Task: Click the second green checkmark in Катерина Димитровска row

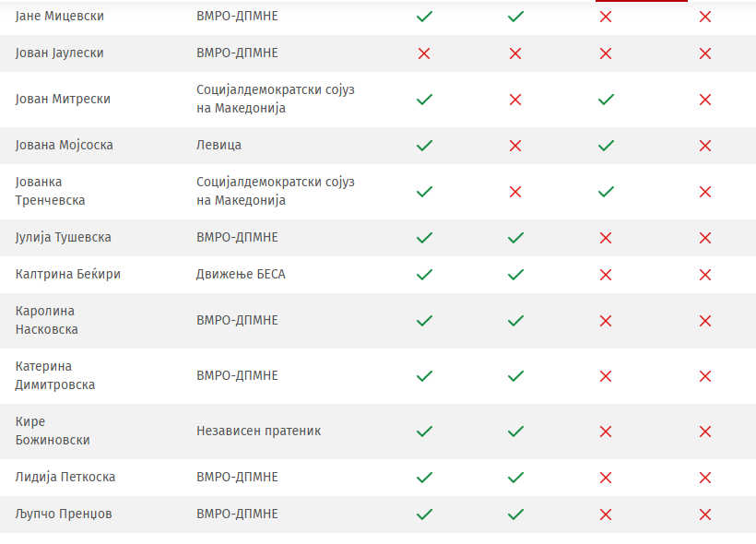Action: [x=515, y=376]
